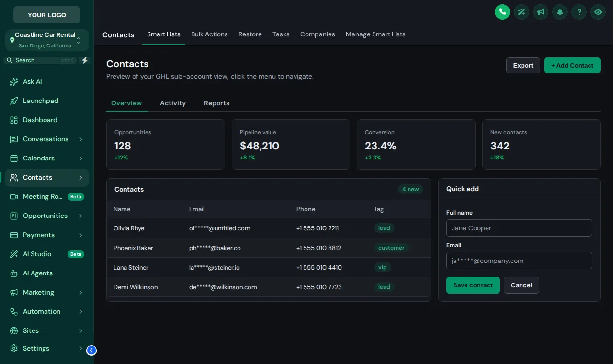Open the Dashboard grid icon
The height and width of the screenshot is (364, 613).
(x=14, y=120)
